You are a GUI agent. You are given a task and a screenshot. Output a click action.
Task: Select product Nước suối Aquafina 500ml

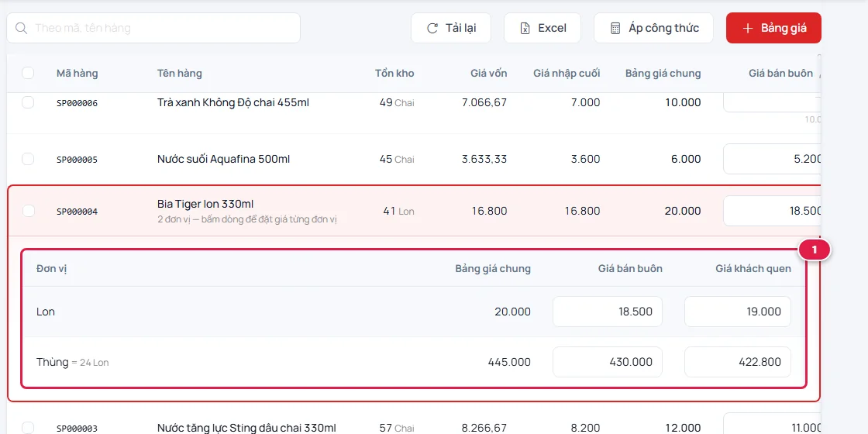coord(223,160)
